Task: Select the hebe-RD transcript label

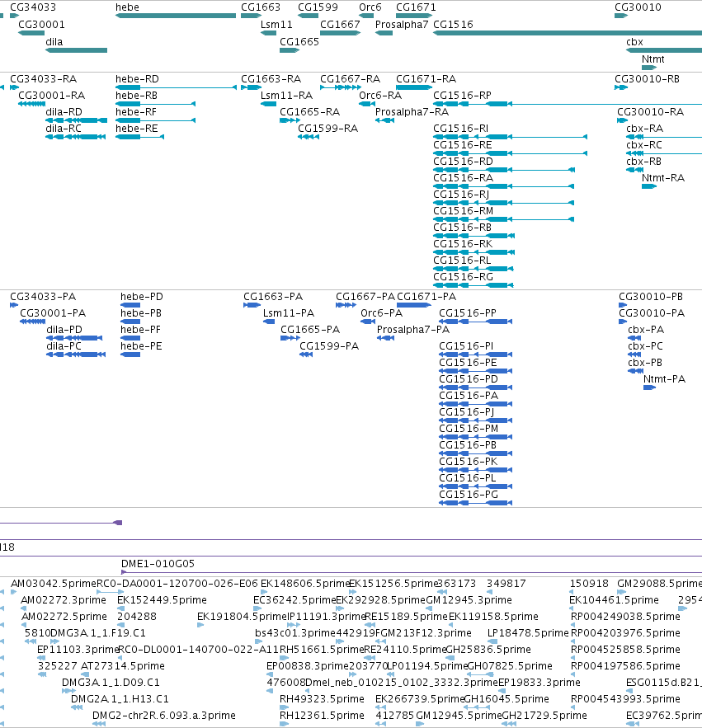Action: (x=137, y=79)
